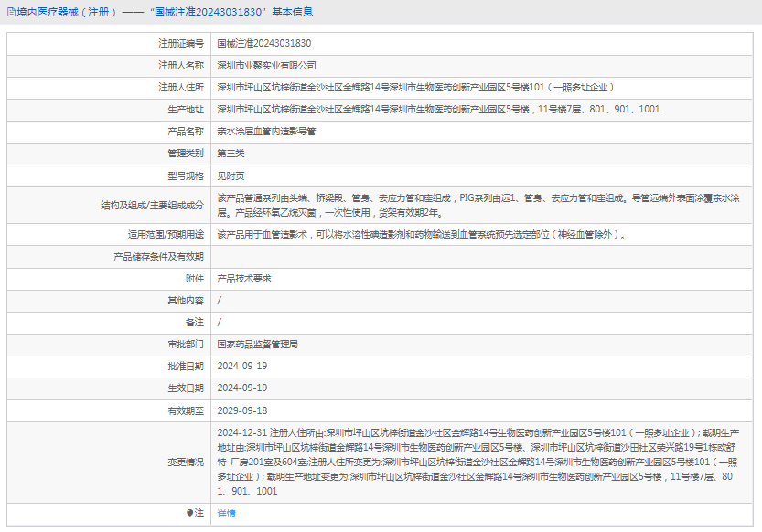Click the 附件 label
This screenshot has width=762, height=532.
194,279
